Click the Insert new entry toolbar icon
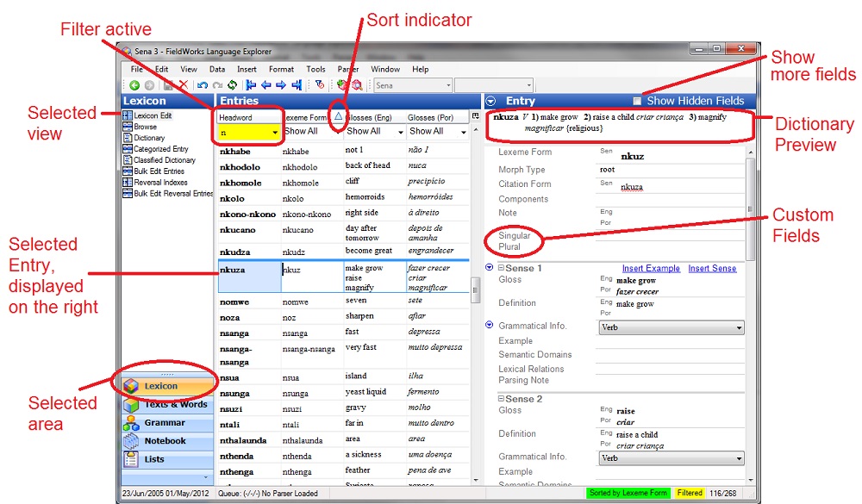 click(x=342, y=85)
